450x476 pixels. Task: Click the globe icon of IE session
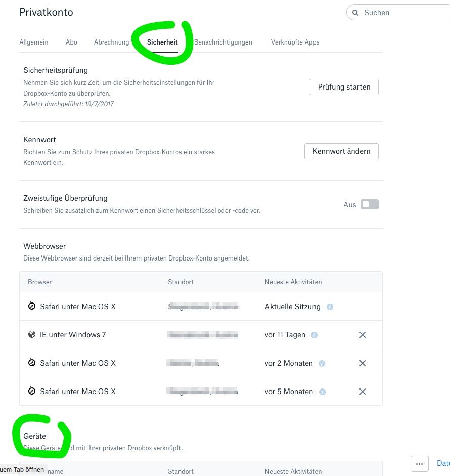32,335
